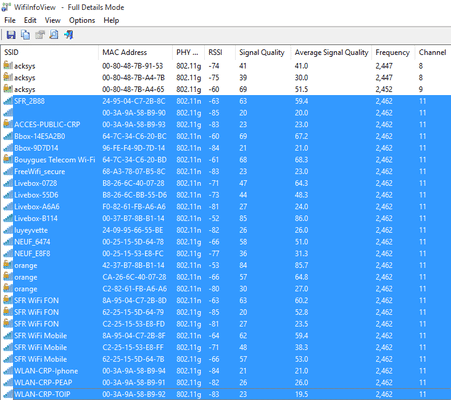Click signal icon next to luyeyvette
The width and height of the screenshot is (451, 400).
click(8, 230)
